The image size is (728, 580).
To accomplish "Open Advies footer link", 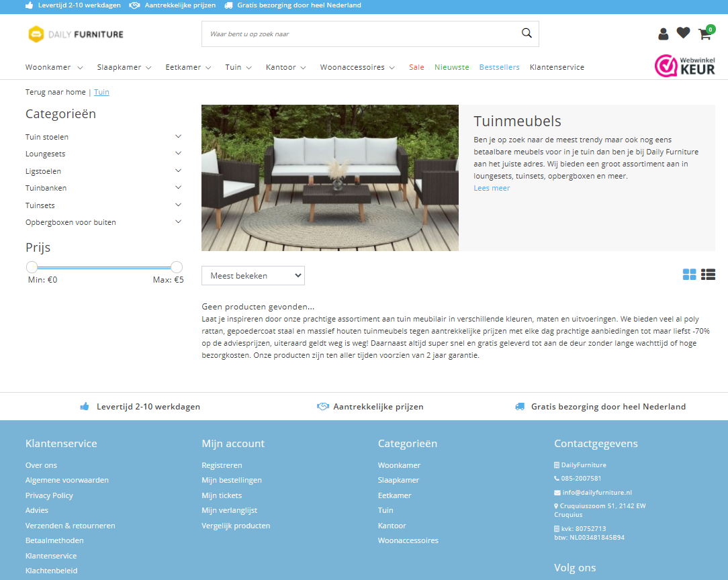I will click(x=37, y=510).
